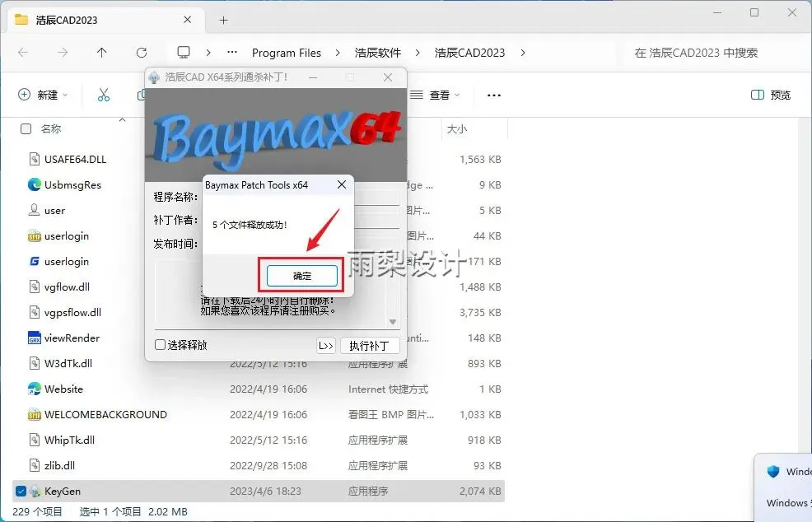Click the This PC monitor icon in address bar
The height and width of the screenshot is (522, 812).
pos(184,53)
